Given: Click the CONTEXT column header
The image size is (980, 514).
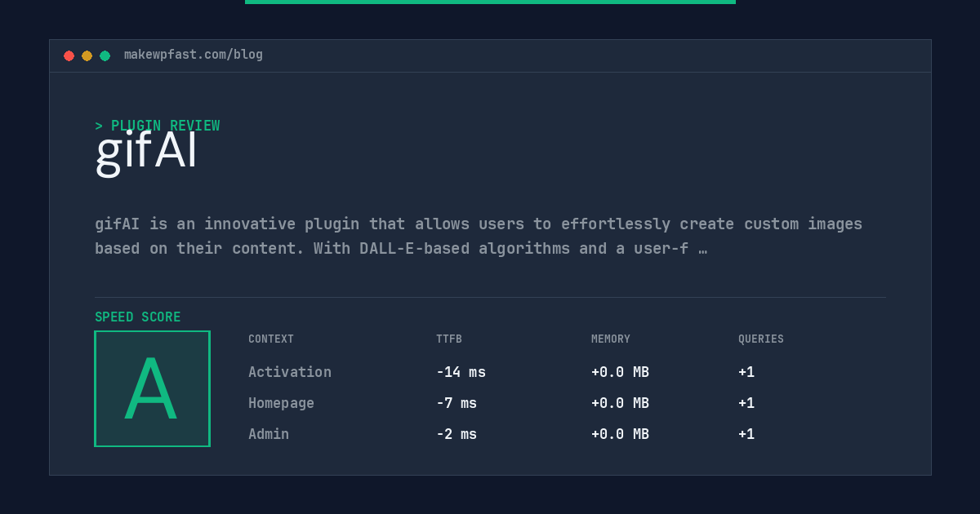Looking at the screenshot, I should tap(271, 339).
